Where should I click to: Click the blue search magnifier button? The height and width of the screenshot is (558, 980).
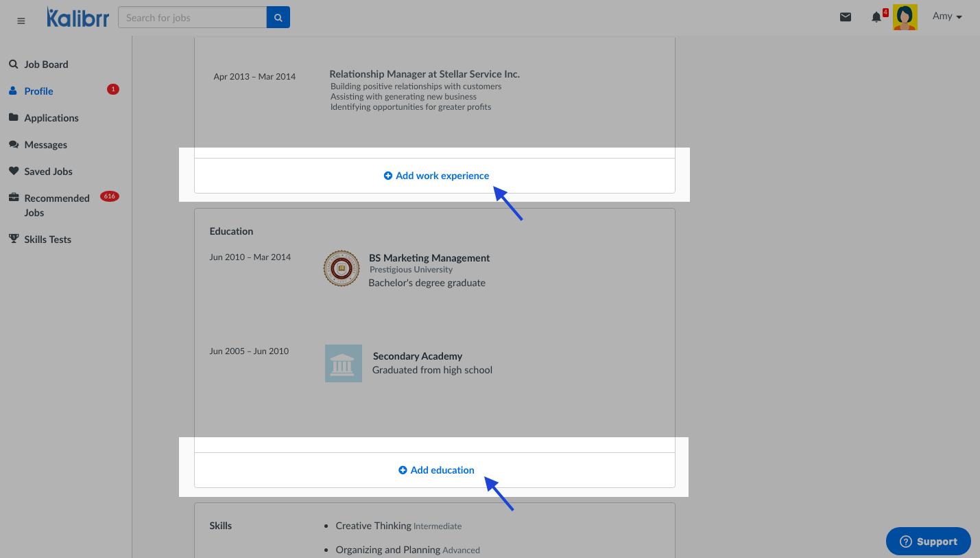(x=278, y=18)
